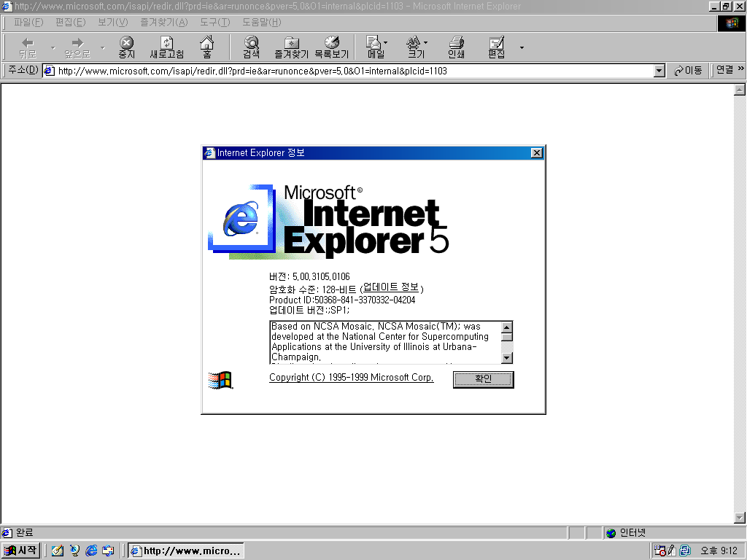Open the 보기(V) menu

112,23
